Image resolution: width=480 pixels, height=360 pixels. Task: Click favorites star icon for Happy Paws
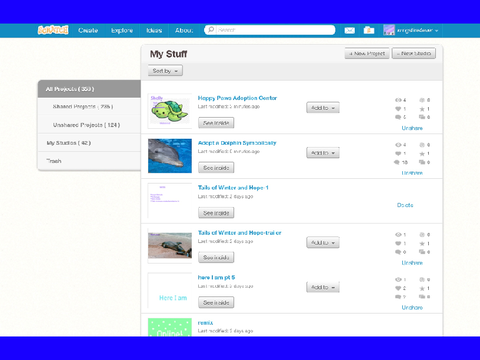pos(422,109)
